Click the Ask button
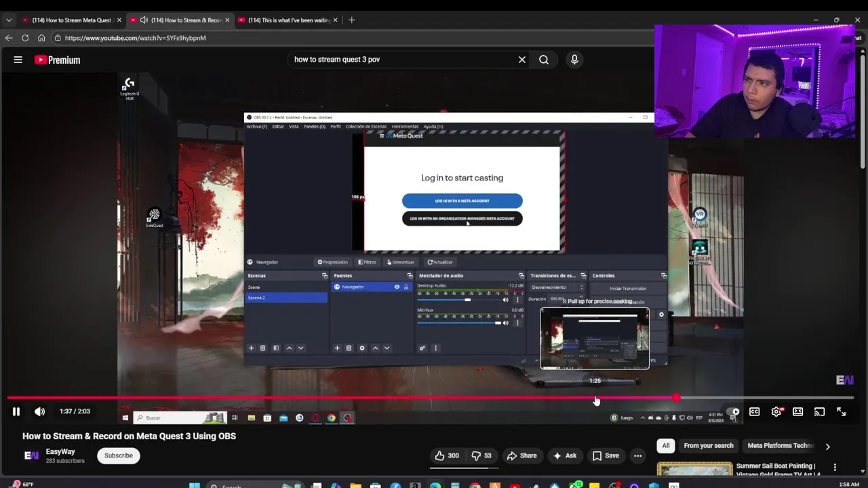The height and width of the screenshot is (488, 868). tap(564, 455)
